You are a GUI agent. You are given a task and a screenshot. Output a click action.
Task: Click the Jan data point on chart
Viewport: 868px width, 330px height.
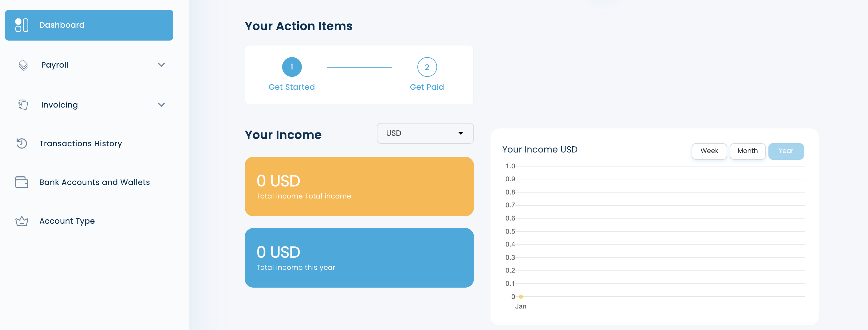point(521,297)
